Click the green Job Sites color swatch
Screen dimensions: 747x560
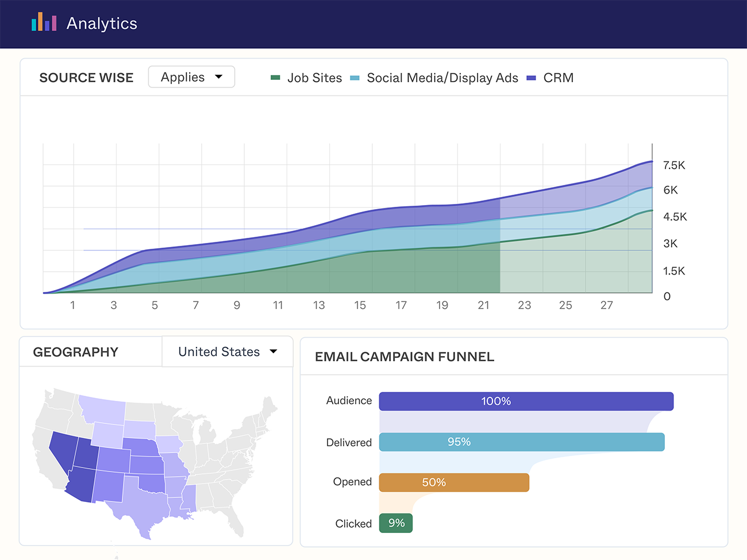(x=275, y=78)
